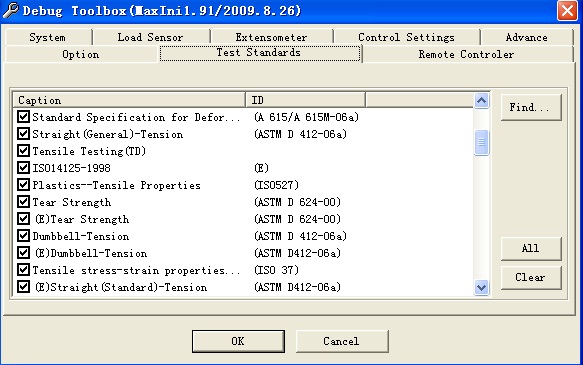Switch to Control Settings tab

coord(406,38)
